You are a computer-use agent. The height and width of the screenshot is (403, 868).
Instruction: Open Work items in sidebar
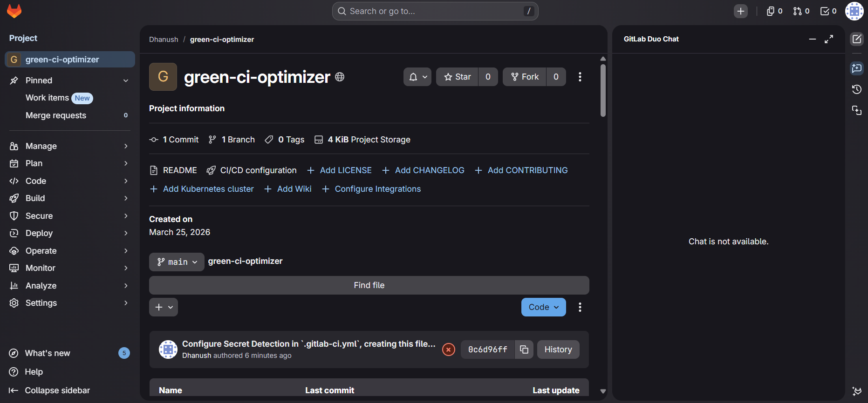(x=70, y=98)
